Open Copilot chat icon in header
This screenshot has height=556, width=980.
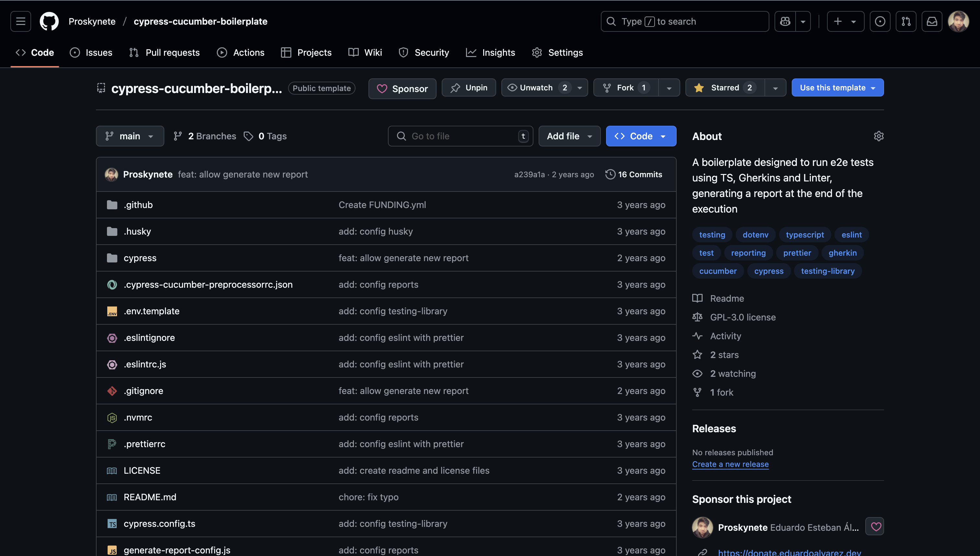point(785,21)
